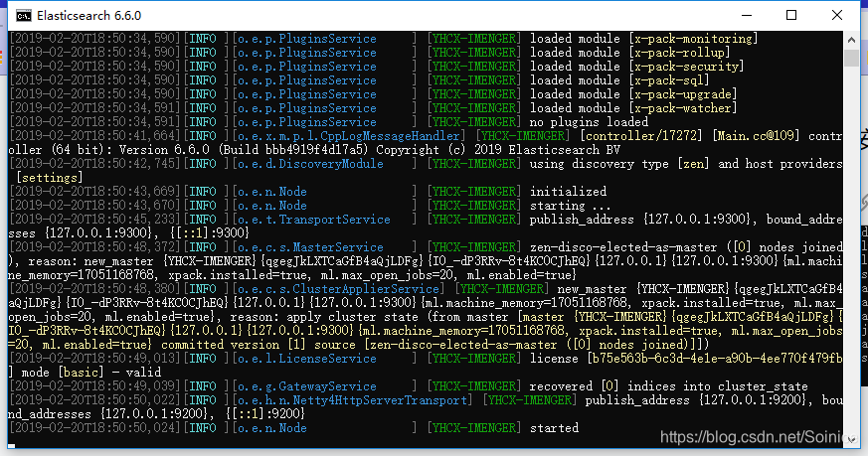Click the text 'x-pack-monitoring' in the log
The image size is (868, 456).
[693, 39]
